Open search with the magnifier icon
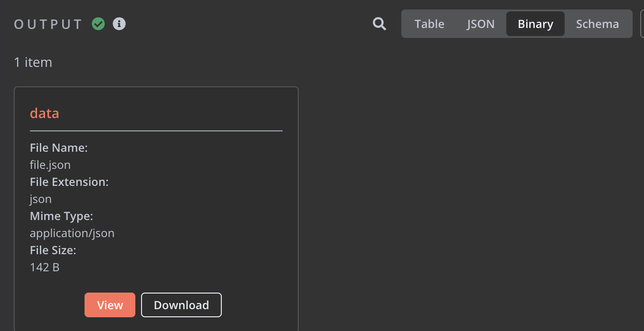The height and width of the screenshot is (331, 644). click(x=379, y=24)
